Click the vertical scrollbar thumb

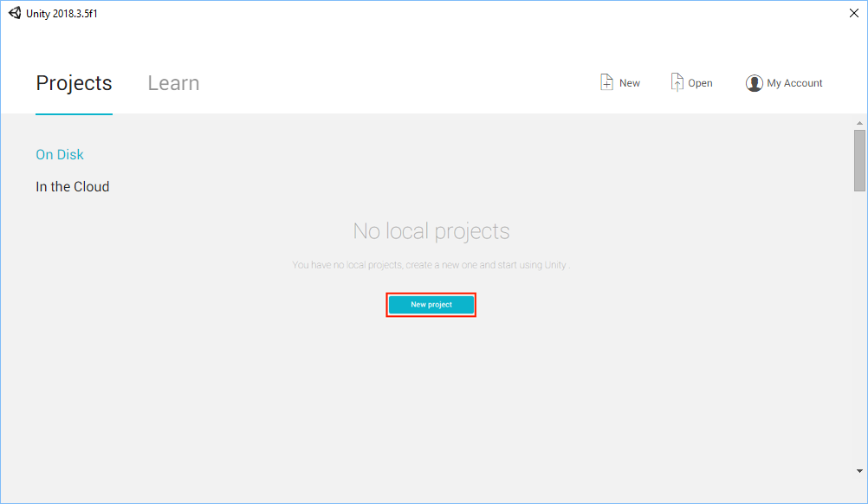(x=859, y=160)
